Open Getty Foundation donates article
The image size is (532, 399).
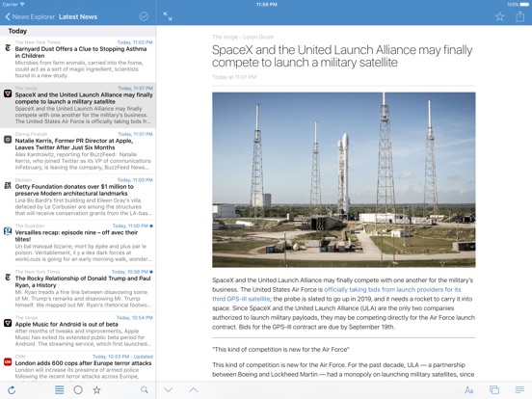point(78,197)
